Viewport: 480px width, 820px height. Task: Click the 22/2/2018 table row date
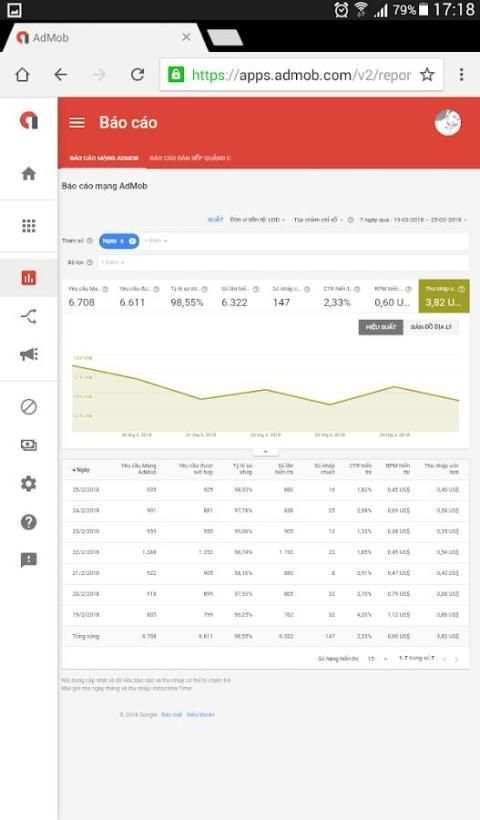86,552
